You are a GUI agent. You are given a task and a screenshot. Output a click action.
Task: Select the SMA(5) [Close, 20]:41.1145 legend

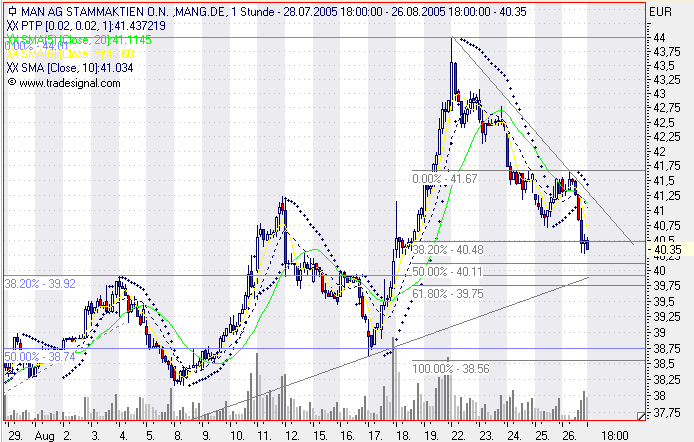(86, 40)
